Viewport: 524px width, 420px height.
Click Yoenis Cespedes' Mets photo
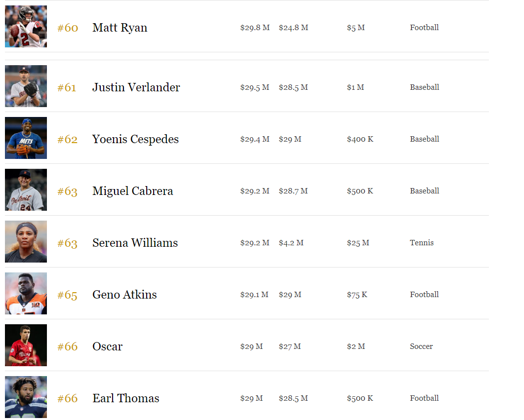tap(26, 138)
